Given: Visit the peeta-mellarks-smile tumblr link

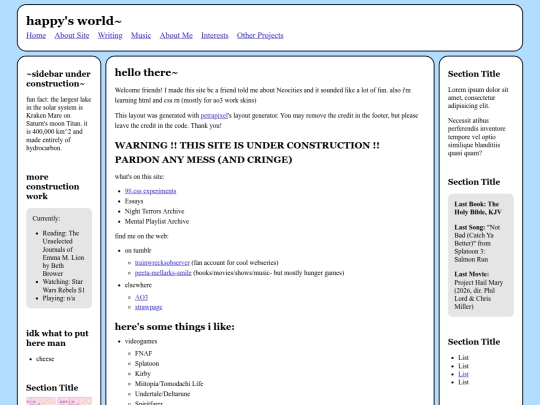Looking at the screenshot, I should pyautogui.click(x=163, y=273).
